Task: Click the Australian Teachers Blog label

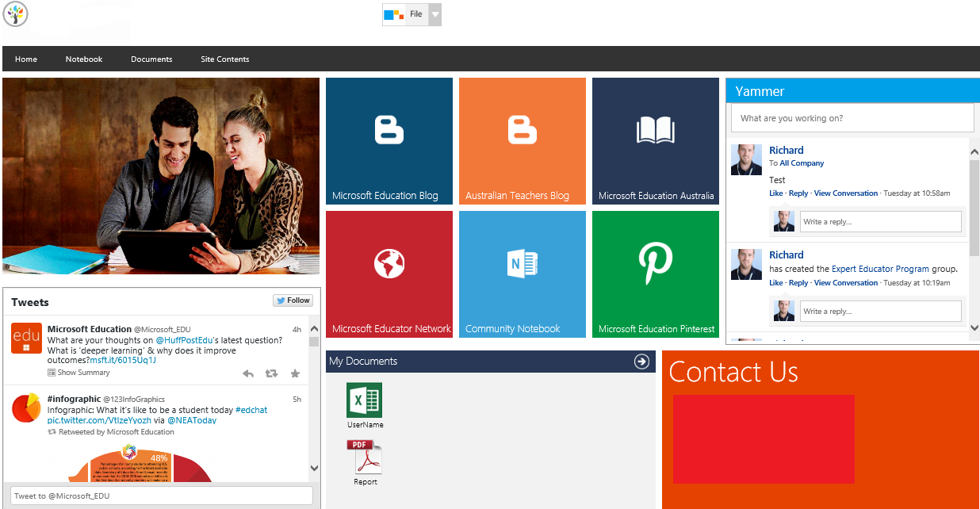Action: point(517,196)
